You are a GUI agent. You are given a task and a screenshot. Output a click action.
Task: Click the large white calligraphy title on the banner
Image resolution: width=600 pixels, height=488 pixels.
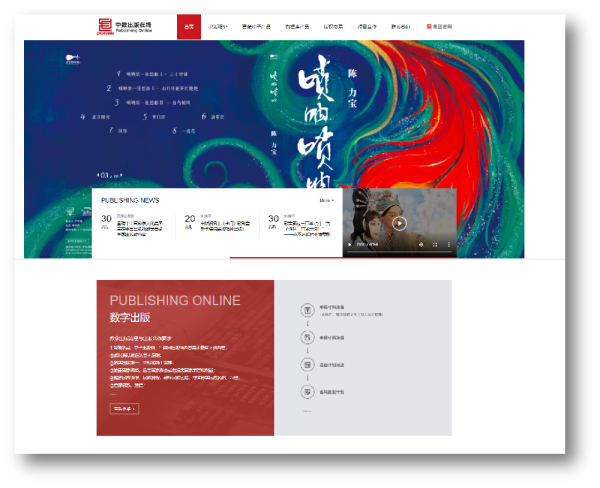316,121
